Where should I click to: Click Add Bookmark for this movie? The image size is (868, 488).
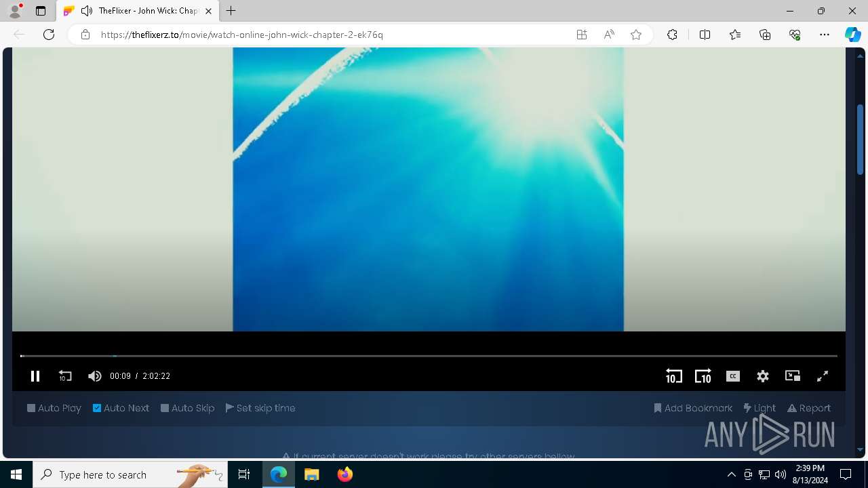click(693, 408)
